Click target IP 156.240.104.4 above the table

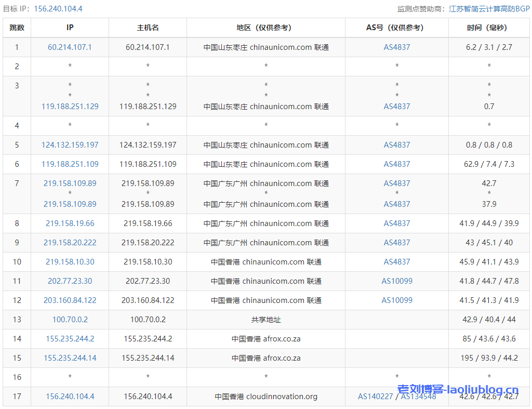pos(58,9)
